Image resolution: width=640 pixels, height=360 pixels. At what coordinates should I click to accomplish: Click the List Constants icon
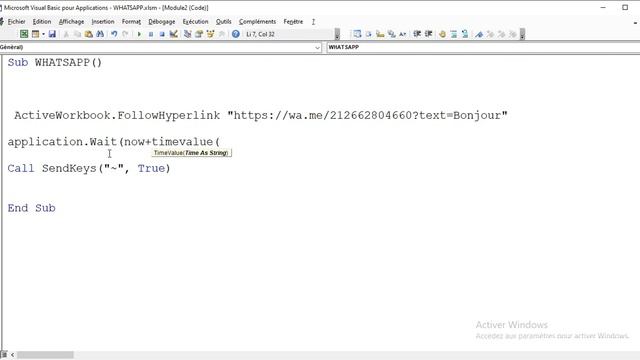click(369, 34)
